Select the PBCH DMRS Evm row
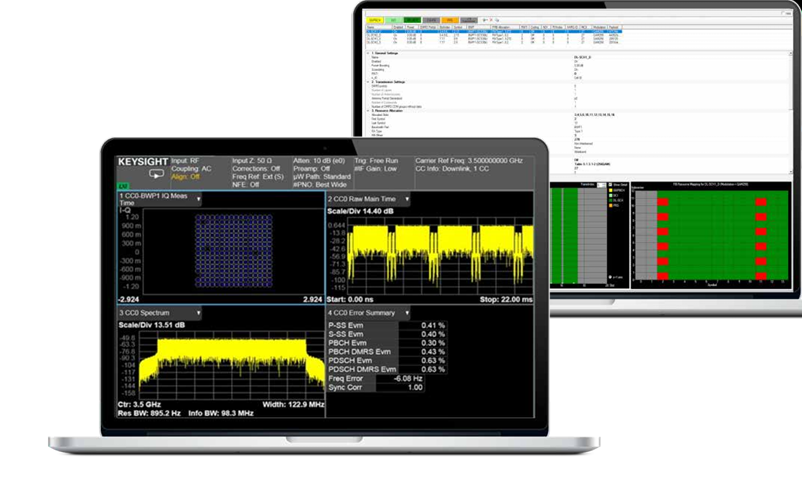Screen dimensions: 802x498 pos(387,352)
